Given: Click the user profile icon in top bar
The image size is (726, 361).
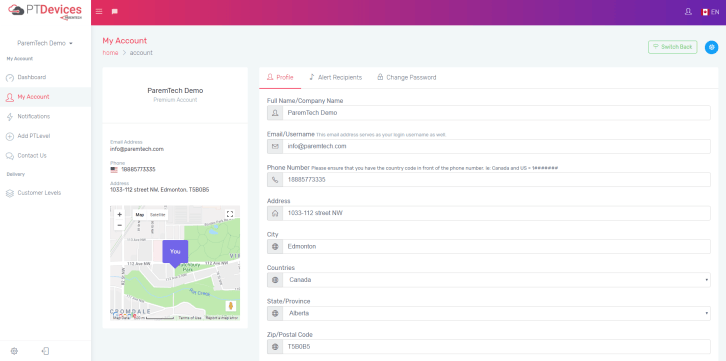Looking at the screenshot, I should click(x=688, y=12).
